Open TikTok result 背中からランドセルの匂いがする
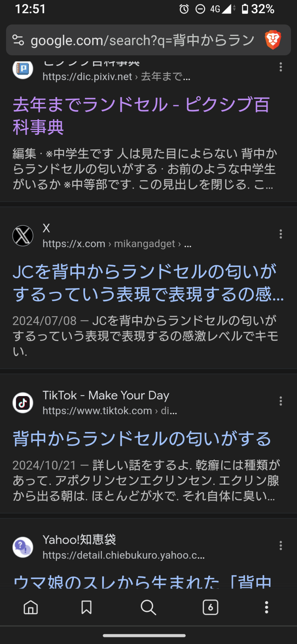 click(142, 439)
